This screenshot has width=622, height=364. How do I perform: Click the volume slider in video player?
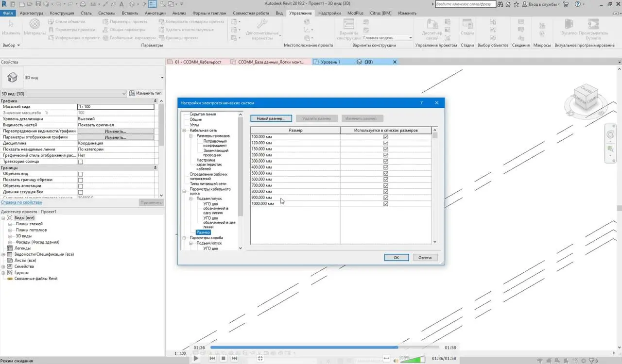412,359
